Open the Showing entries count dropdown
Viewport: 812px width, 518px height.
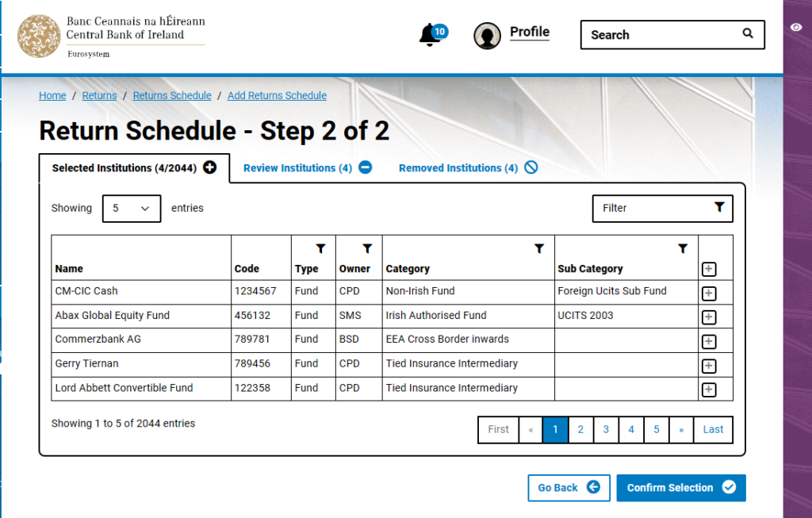[132, 209]
